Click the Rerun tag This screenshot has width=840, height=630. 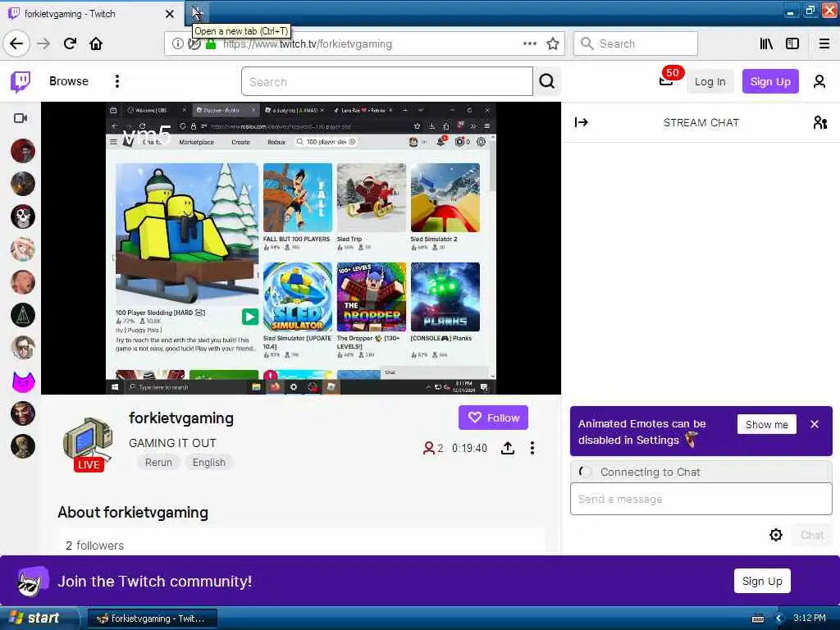(158, 463)
